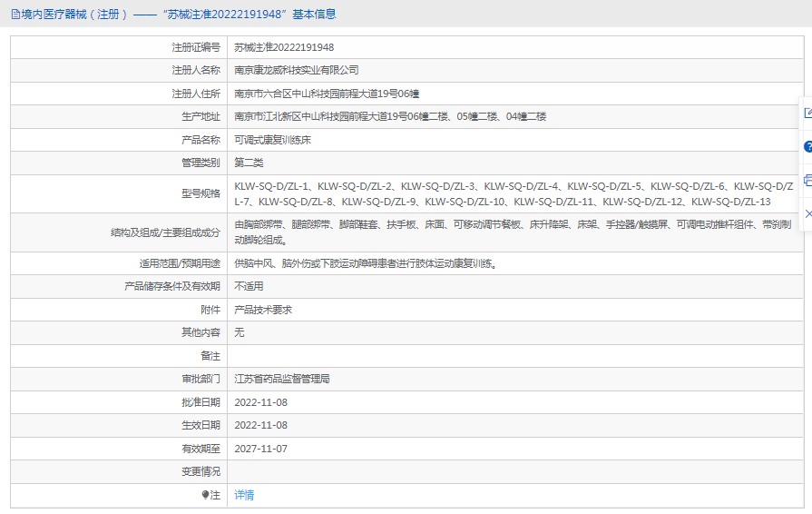Click the 批准日期 value 2022-11-08
The height and width of the screenshot is (514, 812).
(260, 402)
